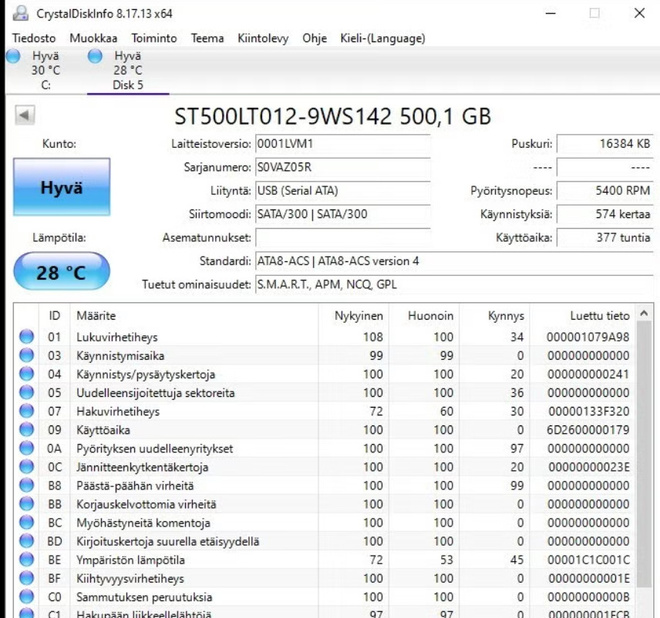
Task: Click status orb for Jännitteenkytkentäkertoja row
Action: click(x=27, y=466)
